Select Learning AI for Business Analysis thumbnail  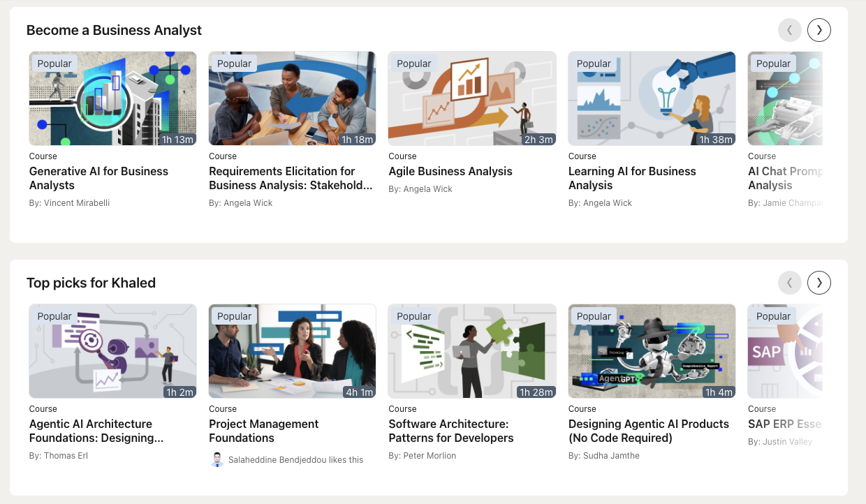(652, 98)
